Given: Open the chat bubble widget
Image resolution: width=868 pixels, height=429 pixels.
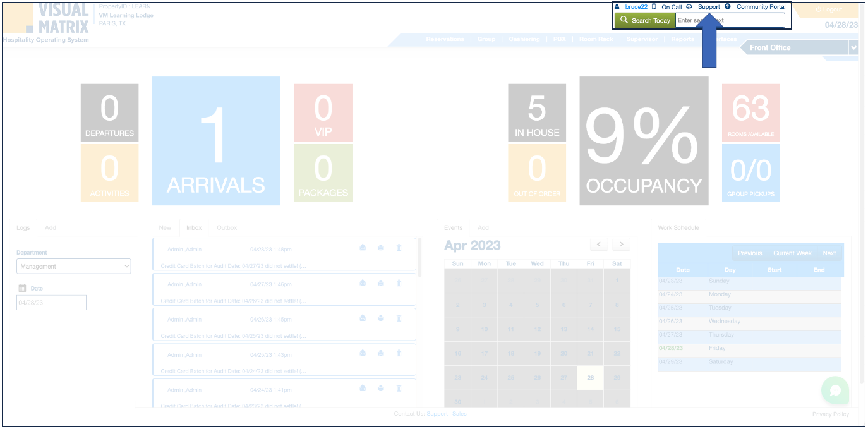Looking at the screenshot, I should point(835,390).
